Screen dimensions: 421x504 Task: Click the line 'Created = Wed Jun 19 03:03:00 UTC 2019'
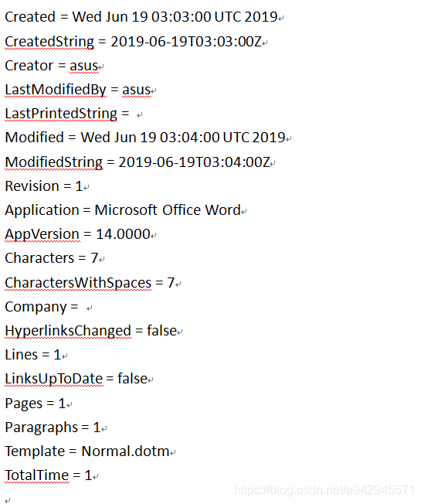[141, 17]
